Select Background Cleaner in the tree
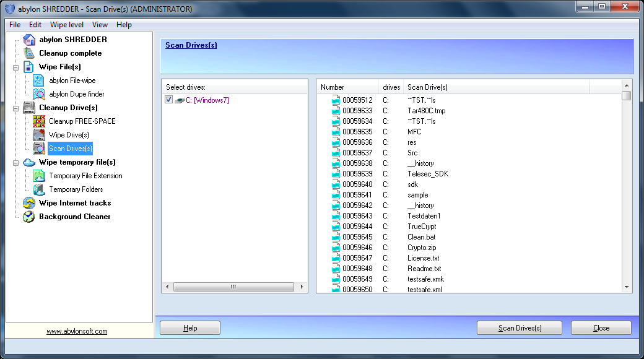This screenshot has width=644, height=359. (x=75, y=217)
